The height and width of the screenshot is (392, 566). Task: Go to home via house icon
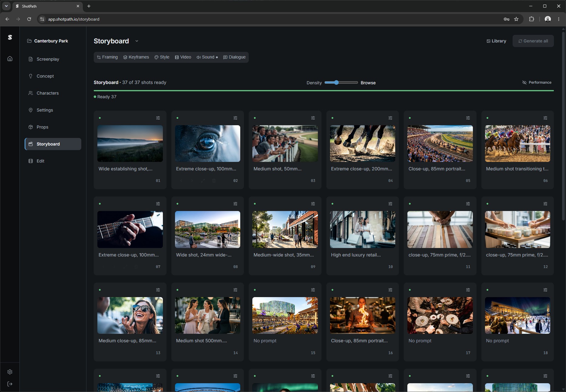[10, 59]
